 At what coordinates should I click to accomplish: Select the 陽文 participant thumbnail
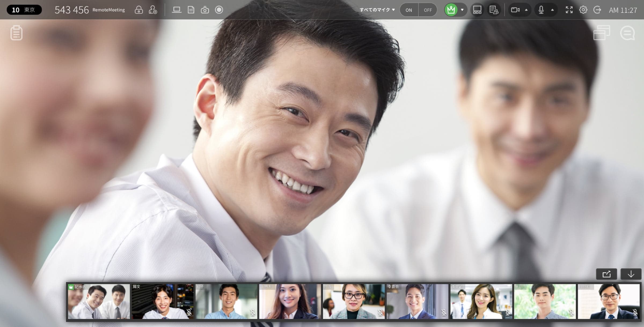163,302
